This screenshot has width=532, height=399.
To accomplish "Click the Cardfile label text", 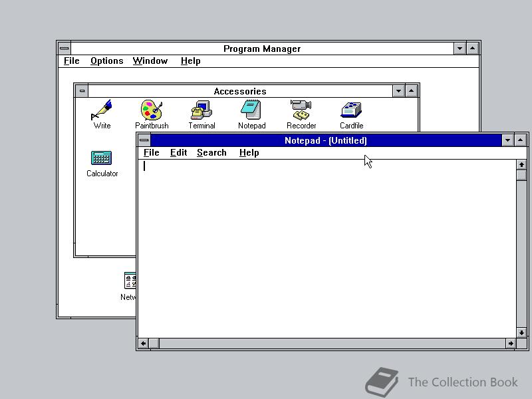I will click(x=352, y=126).
